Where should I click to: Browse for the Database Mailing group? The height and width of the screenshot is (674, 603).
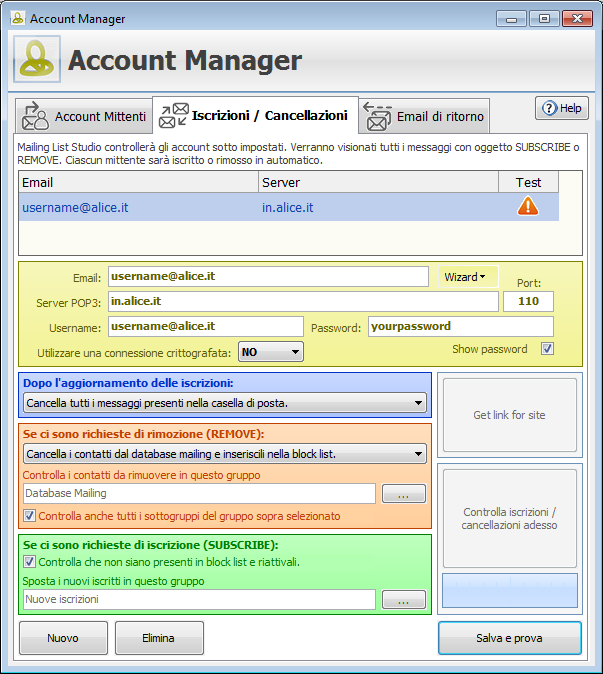tap(403, 493)
